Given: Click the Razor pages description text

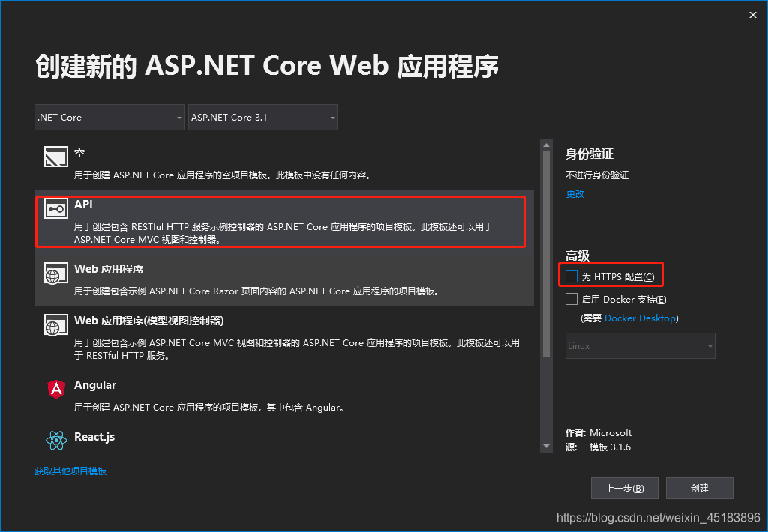Looking at the screenshot, I should point(256,291).
